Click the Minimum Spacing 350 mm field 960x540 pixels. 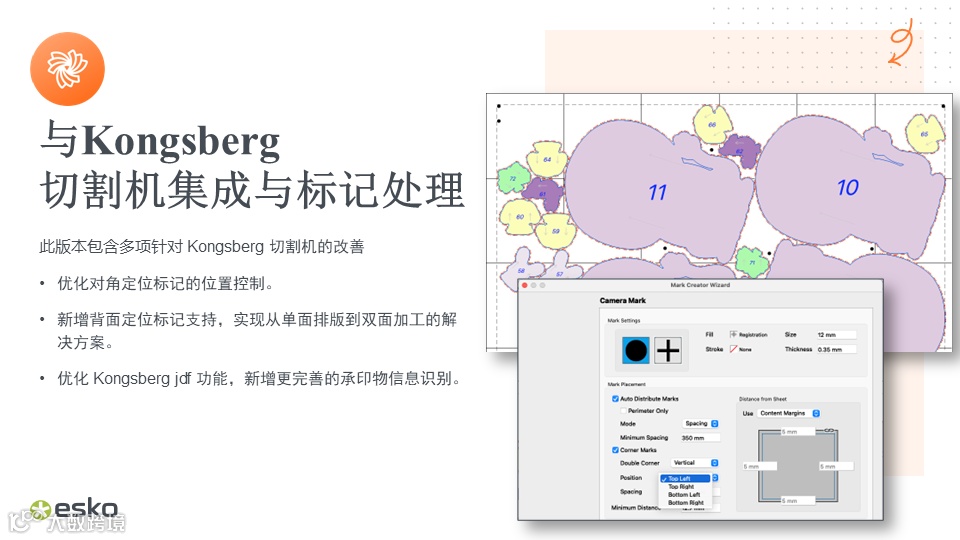700,438
